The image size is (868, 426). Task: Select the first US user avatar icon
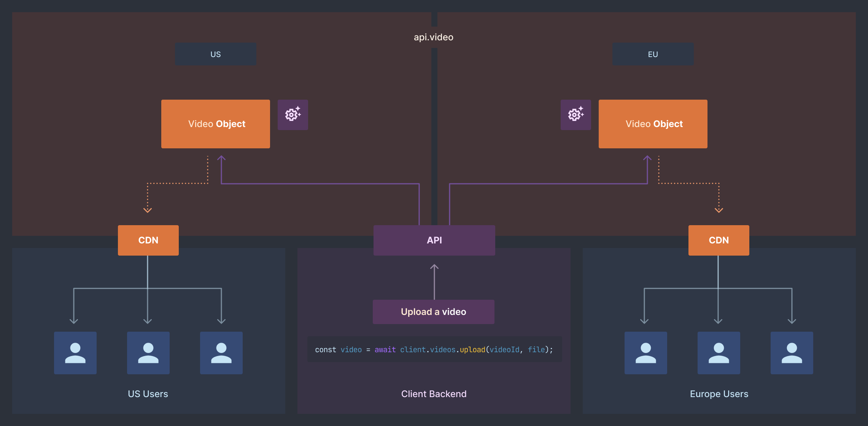pyautogui.click(x=75, y=353)
